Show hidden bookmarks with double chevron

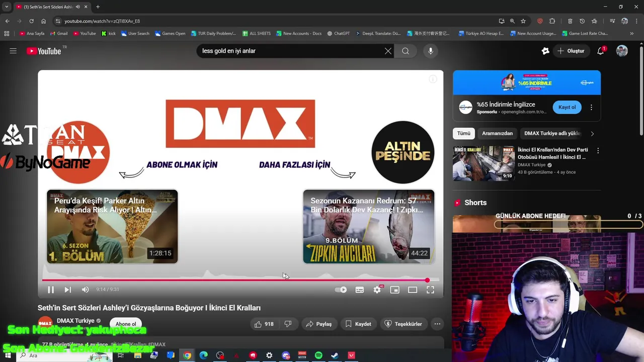coord(632,34)
